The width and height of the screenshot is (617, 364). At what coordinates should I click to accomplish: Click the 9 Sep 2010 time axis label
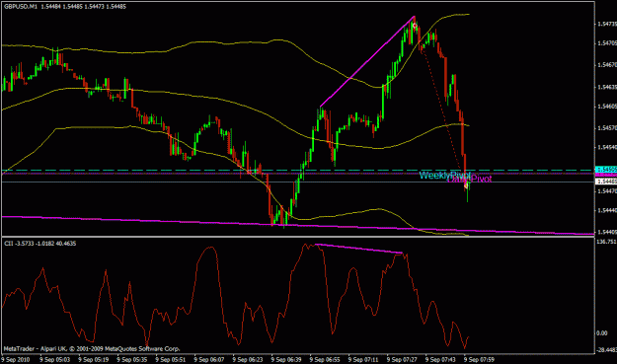point(16,360)
